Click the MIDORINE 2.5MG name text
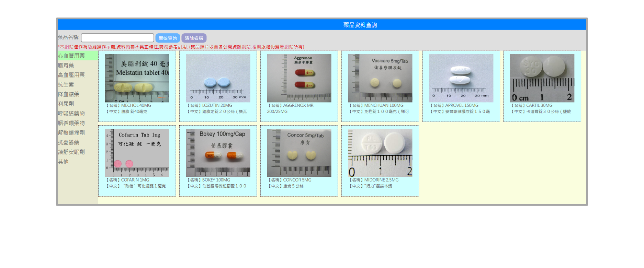The image size is (644, 268). pyautogui.click(x=373, y=180)
